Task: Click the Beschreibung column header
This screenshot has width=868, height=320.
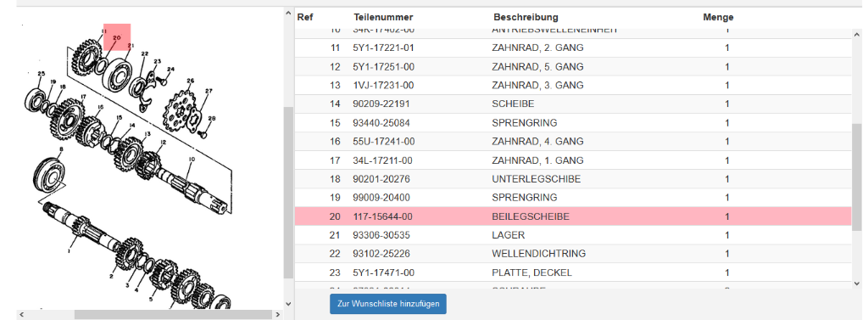Action: [526, 17]
